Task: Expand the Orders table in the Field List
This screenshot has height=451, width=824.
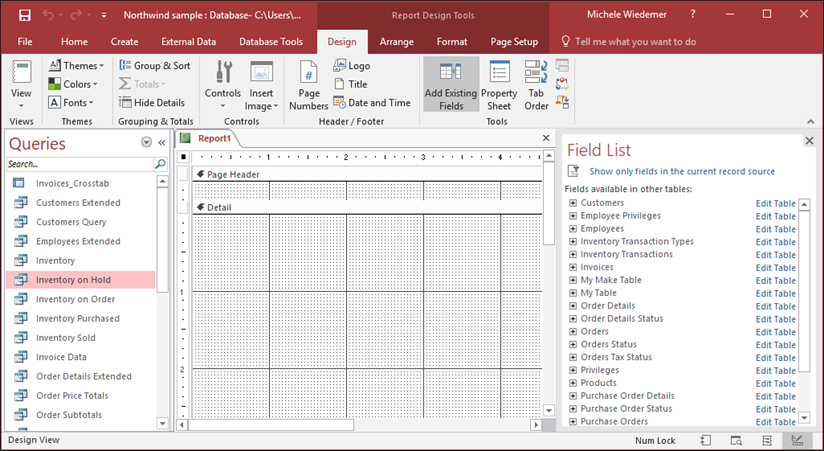Action: coord(573,332)
